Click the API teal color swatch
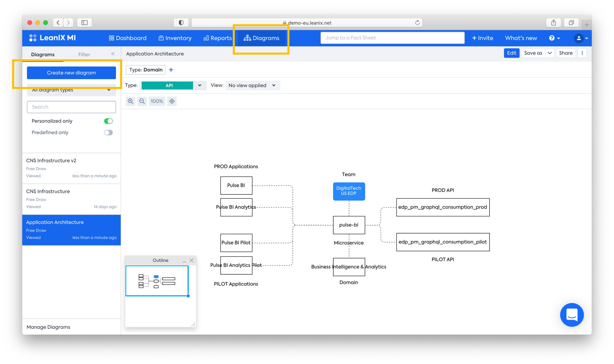Image resolution: width=614 pixels, height=364 pixels. click(167, 86)
